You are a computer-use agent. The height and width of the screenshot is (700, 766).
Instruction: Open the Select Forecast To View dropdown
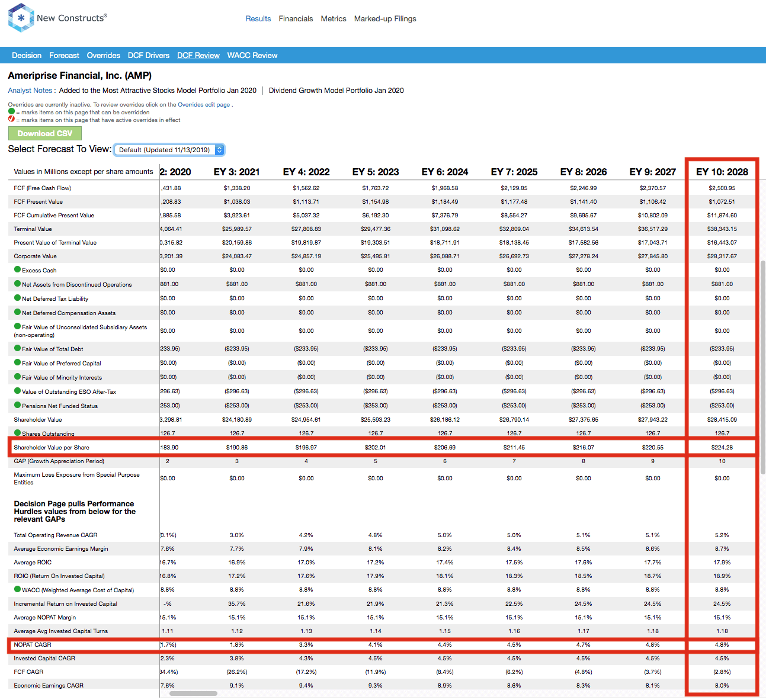[x=169, y=150]
